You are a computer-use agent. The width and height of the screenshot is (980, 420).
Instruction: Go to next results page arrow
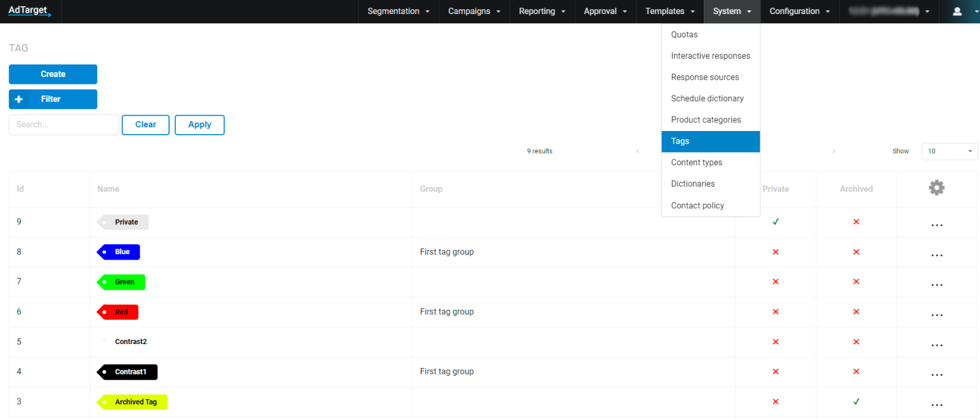(834, 151)
